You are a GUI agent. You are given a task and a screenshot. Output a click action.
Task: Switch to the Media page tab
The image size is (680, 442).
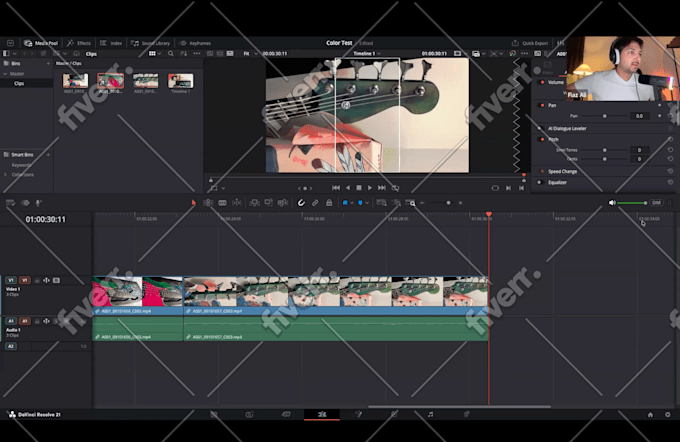214,415
